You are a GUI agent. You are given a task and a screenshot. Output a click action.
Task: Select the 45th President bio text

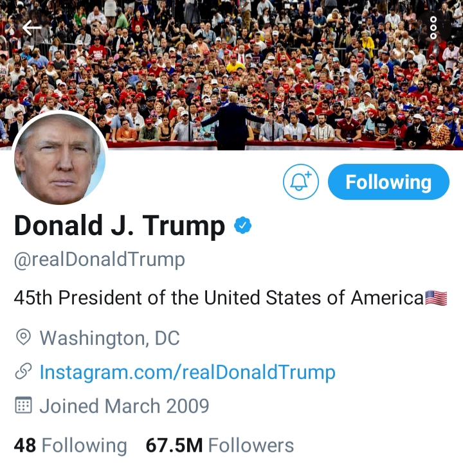tap(219, 298)
